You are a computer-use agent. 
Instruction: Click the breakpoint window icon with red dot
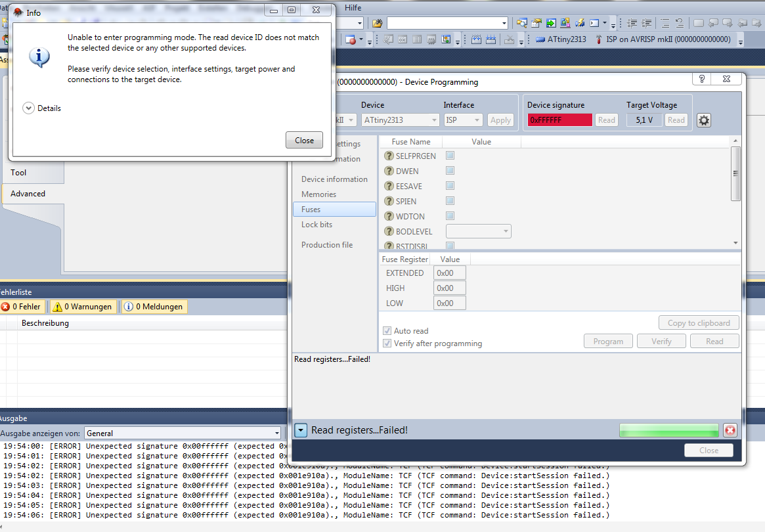click(350, 39)
